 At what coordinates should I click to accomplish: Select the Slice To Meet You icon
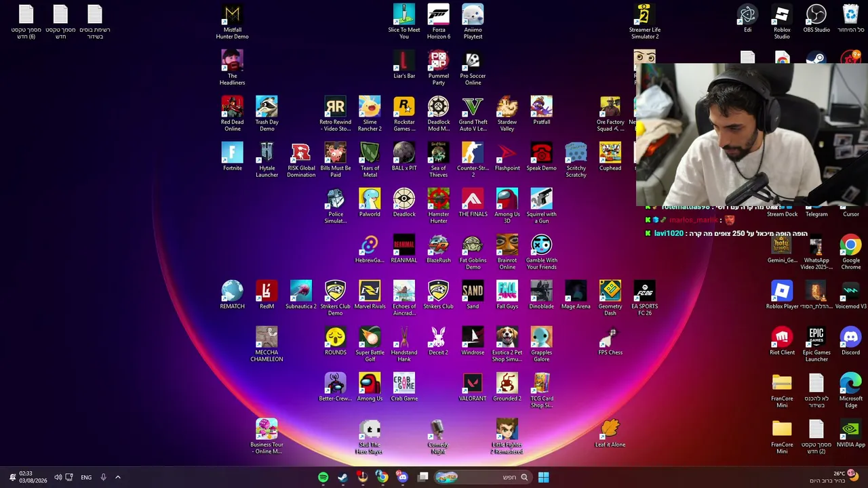pos(404,22)
